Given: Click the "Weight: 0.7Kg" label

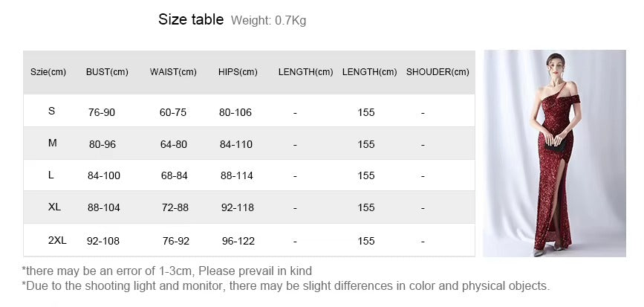Looking at the screenshot, I should pos(268,21).
